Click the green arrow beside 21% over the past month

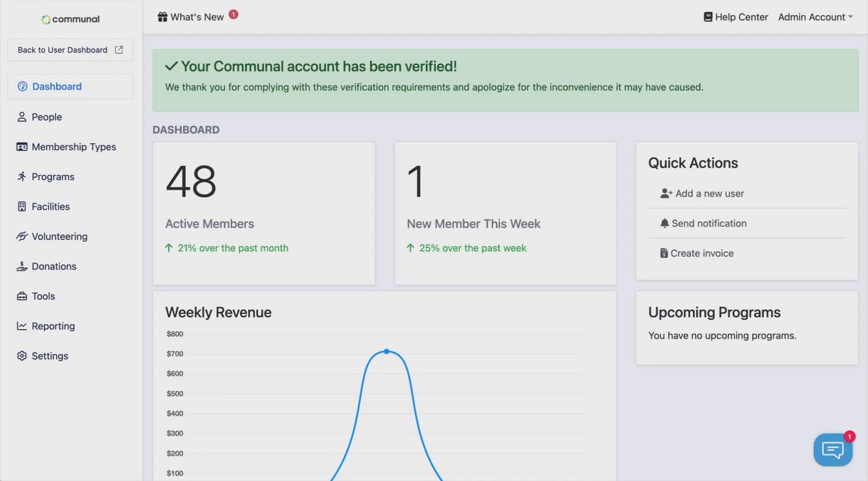coord(169,248)
